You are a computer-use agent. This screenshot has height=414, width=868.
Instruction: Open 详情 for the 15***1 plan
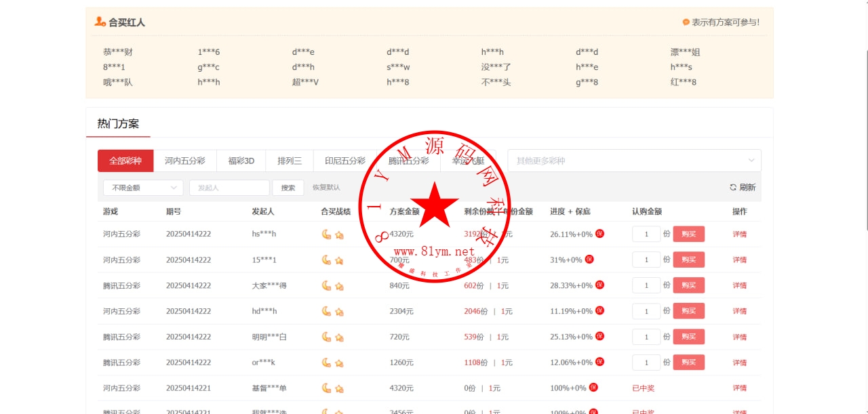click(x=739, y=260)
